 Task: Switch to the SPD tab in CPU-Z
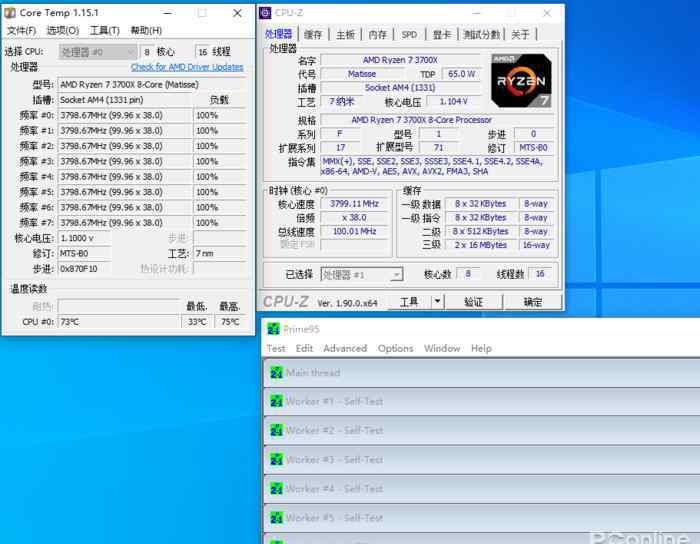pyautogui.click(x=409, y=34)
